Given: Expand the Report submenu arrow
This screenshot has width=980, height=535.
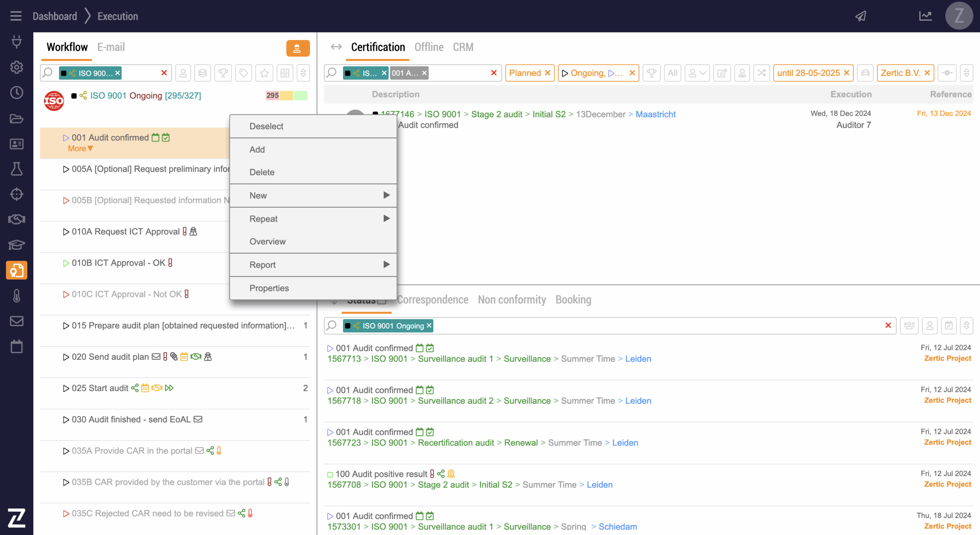Looking at the screenshot, I should [386, 264].
